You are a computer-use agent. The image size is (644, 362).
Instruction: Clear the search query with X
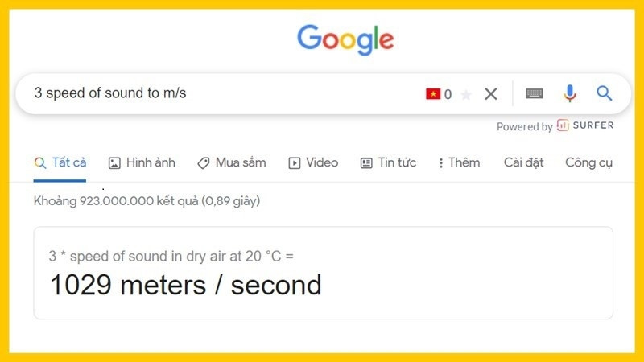click(x=491, y=93)
